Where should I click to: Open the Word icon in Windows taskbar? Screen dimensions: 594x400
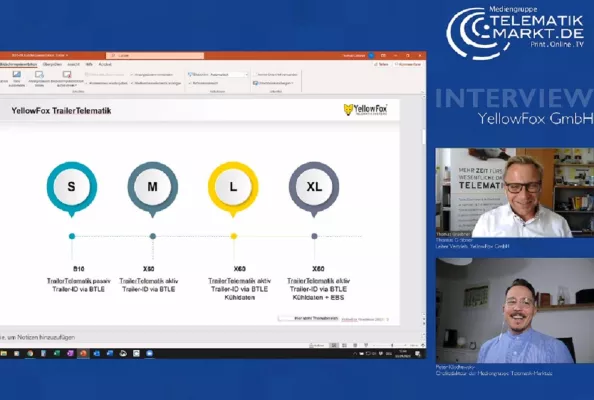tap(109, 353)
